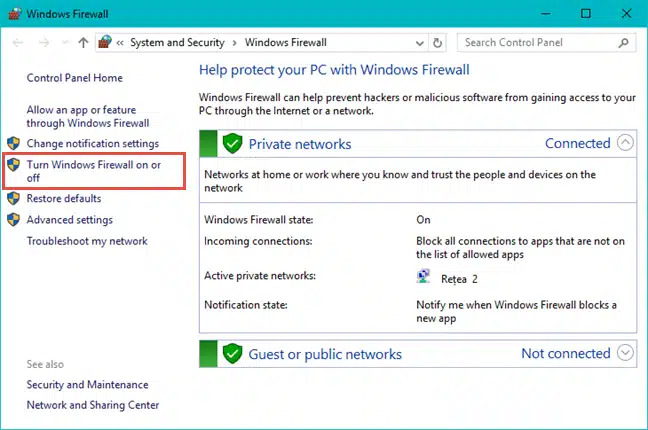
Task: Open the recent locations dropdown arrow
Action: tap(64, 43)
